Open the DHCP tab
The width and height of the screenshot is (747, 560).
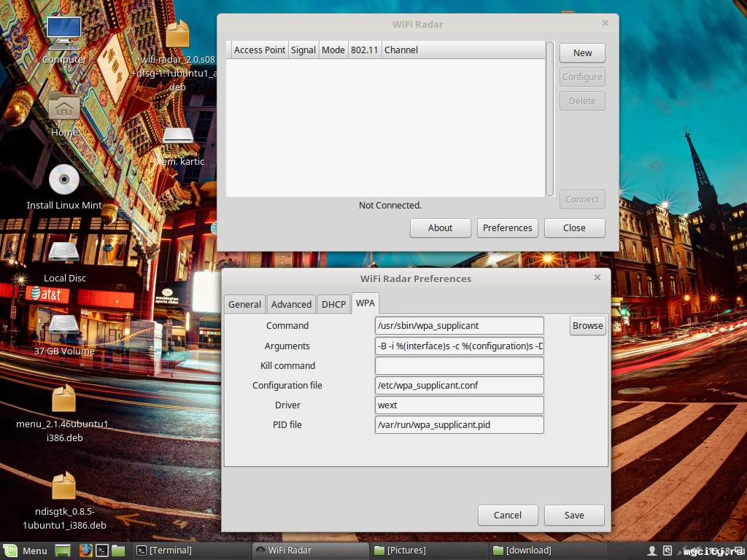pos(333,304)
